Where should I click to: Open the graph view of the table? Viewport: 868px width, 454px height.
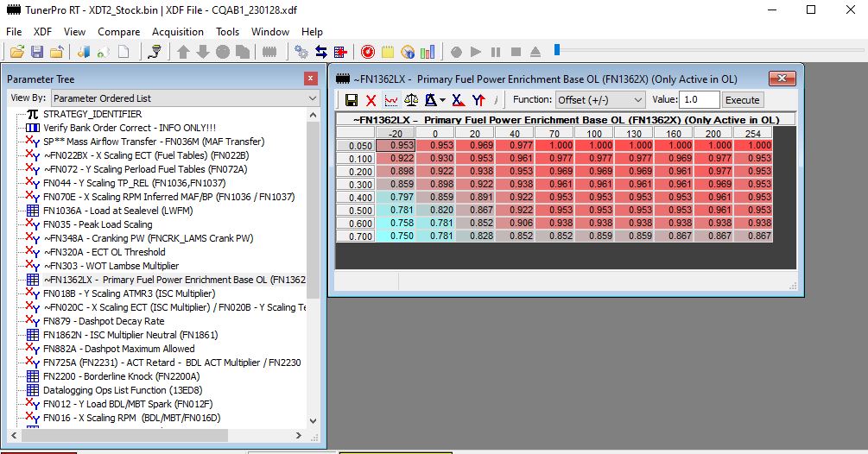point(391,100)
